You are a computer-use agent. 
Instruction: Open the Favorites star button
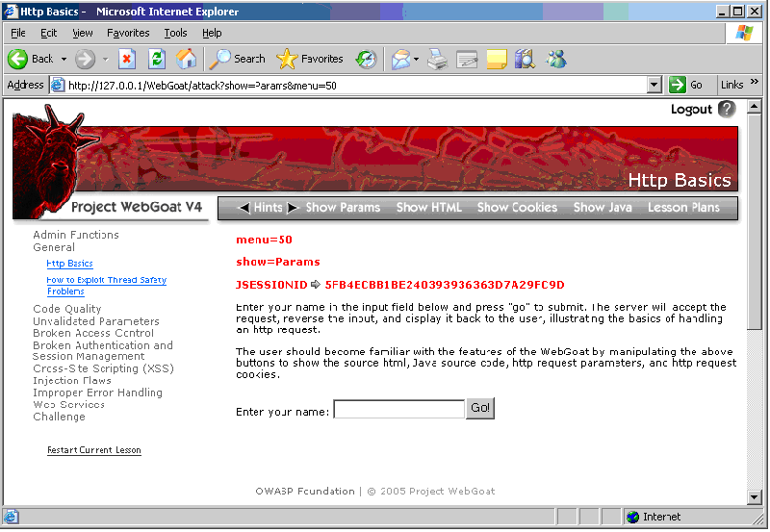pos(310,60)
